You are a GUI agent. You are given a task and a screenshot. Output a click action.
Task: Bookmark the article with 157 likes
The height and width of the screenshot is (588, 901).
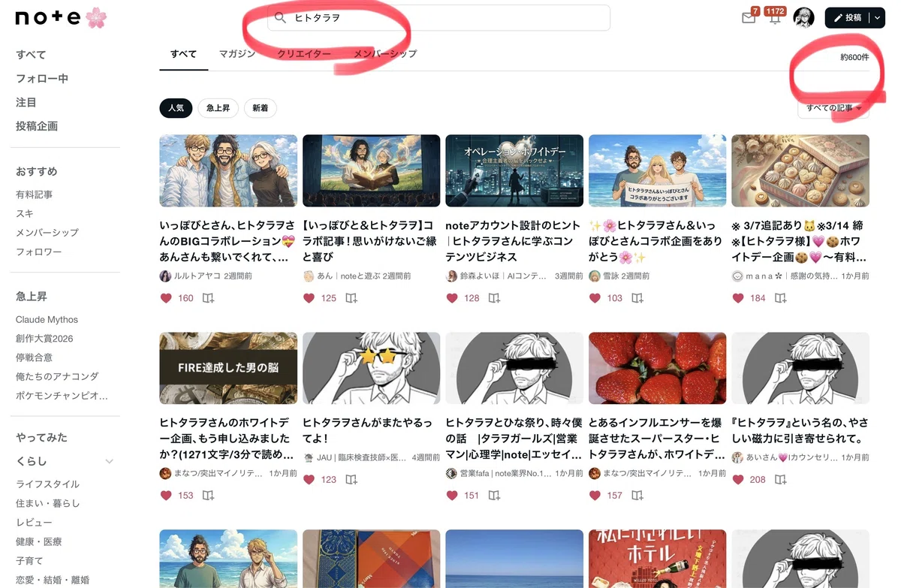click(637, 496)
